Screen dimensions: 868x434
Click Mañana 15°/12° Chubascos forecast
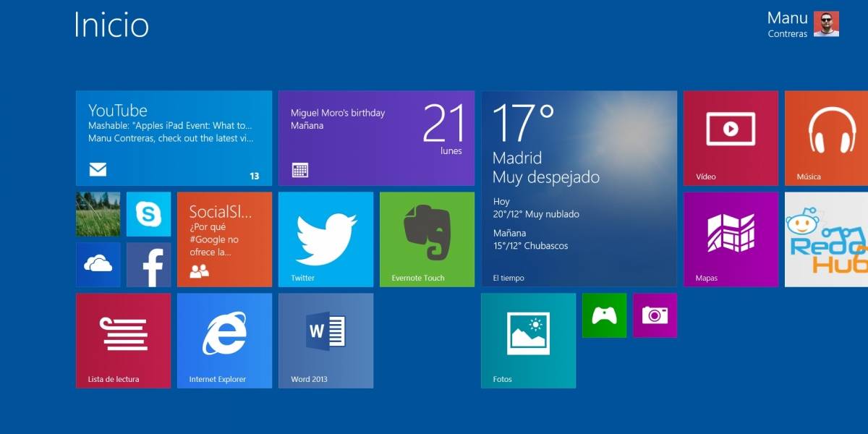pyautogui.click(x=530, y=239)
